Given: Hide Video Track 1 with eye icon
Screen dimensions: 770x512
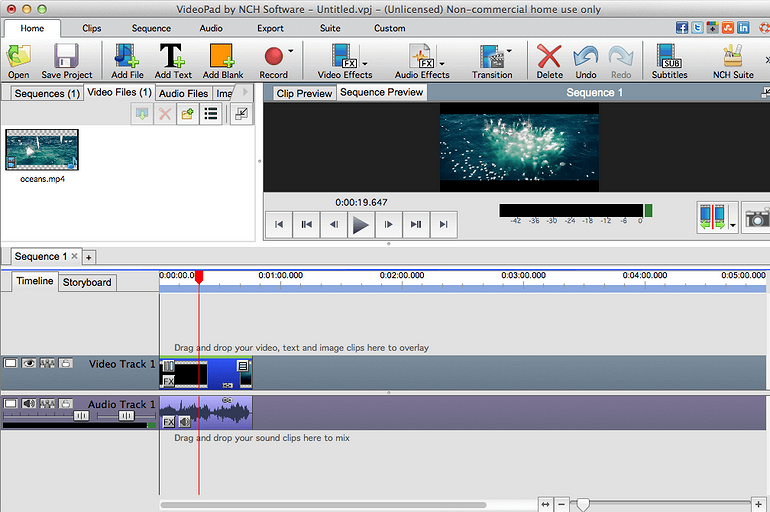Looking at the screenshot, I should [x=29, y=364].
